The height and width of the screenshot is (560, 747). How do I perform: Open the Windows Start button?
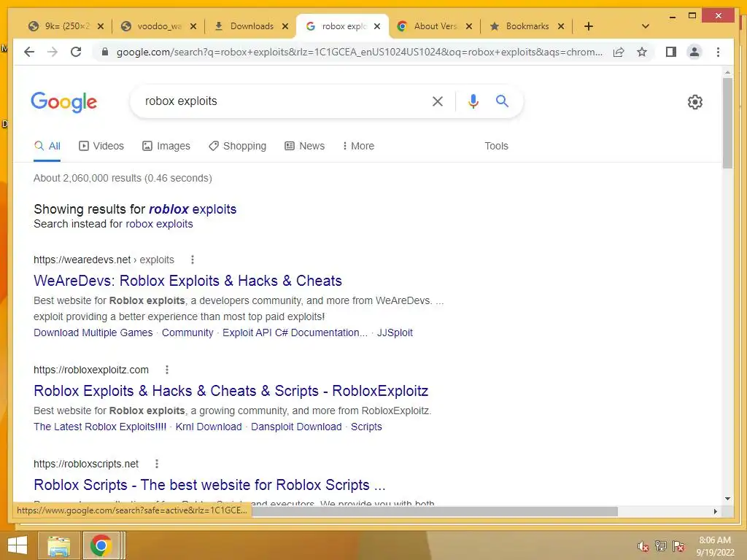pos(18,545)
